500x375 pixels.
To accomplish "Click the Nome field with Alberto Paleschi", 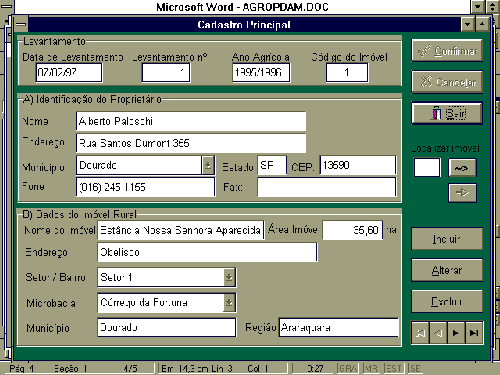I will pyautogui.click(x=191, y=121).
